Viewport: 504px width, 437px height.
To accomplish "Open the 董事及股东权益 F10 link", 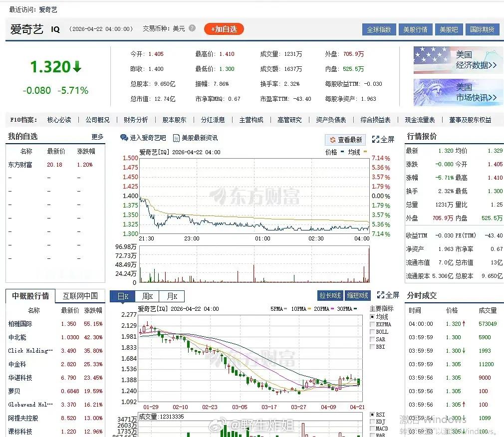I will 470,120.
